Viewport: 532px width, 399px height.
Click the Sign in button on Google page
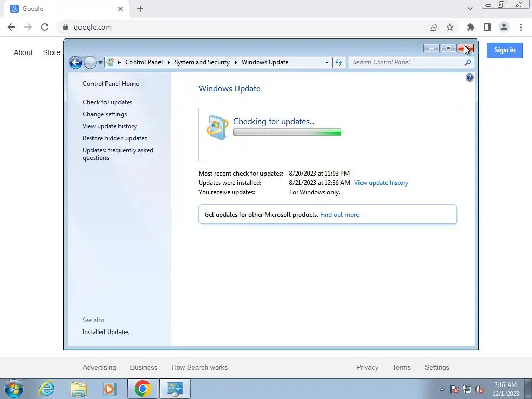click(504, 50)
